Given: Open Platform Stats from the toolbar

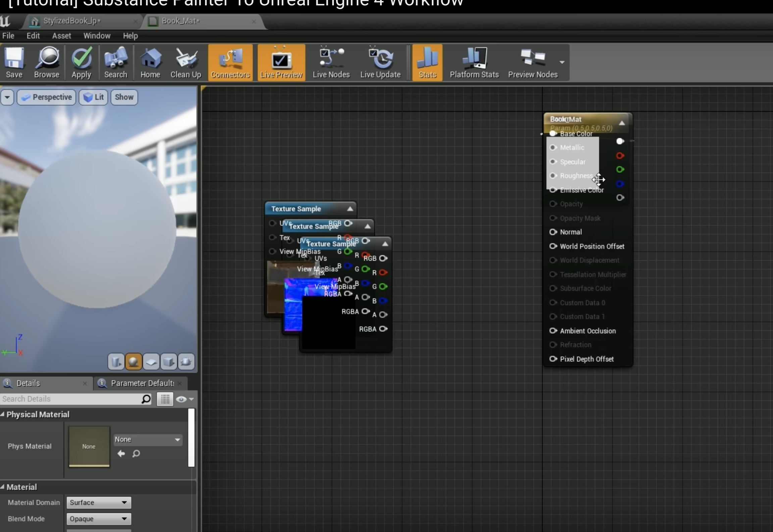Looking at the screenshot, I should coord(474,63).
